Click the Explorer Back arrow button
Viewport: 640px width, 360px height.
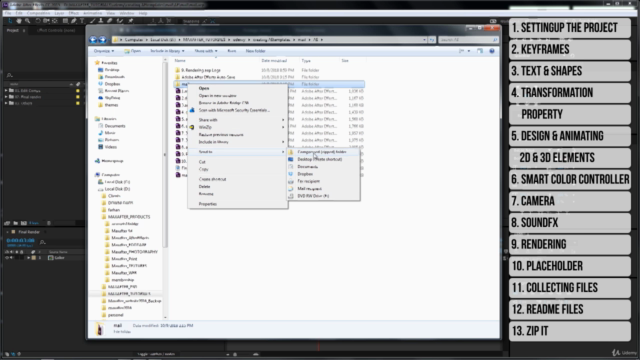93,40
